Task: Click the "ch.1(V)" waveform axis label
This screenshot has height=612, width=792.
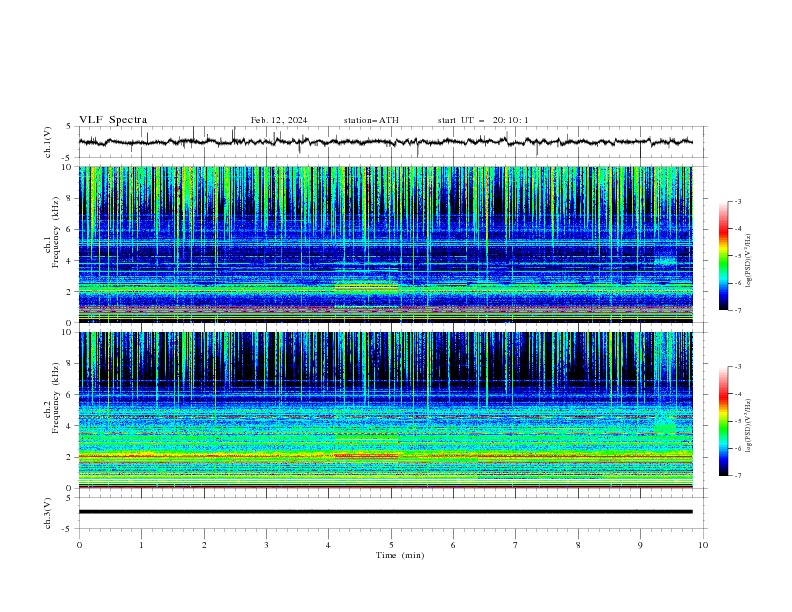Action: pyautogui.click(x=48, y=142)
